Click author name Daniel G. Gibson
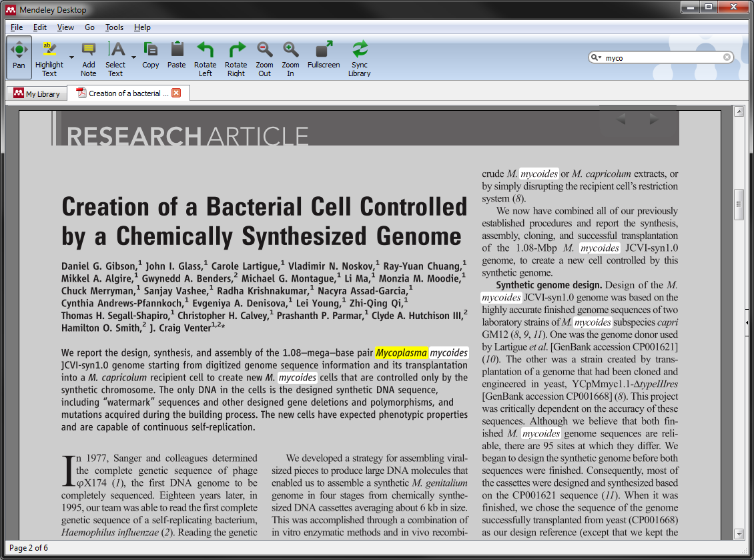Screen dimensions: 754x560 [99, 266]
